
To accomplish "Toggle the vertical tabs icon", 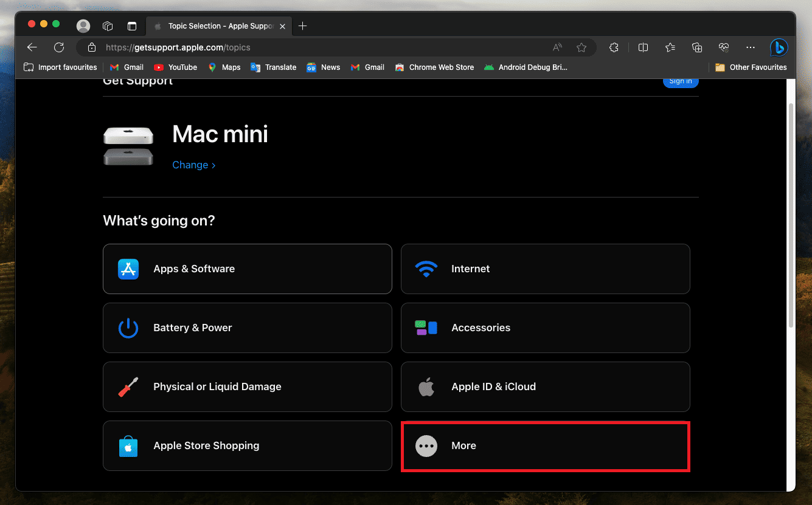I will (132, 26).
